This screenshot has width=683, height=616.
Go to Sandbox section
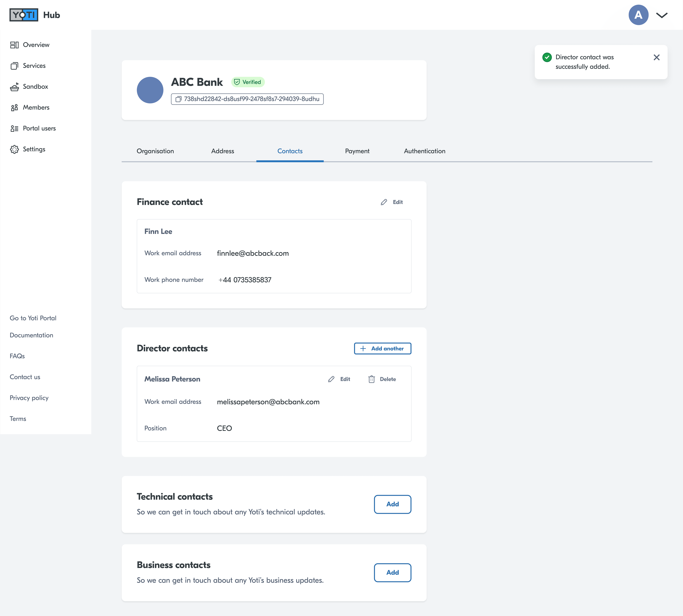pyautogui.click(x=35, y=87)
